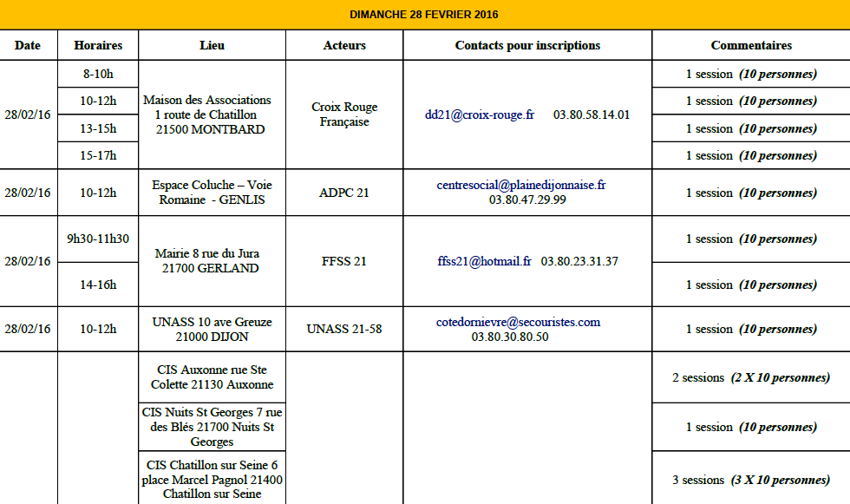Screen dimensions: 850x504
Task: Select the CIS Auxonne rue Ste Colette cell
Action: 212,377
